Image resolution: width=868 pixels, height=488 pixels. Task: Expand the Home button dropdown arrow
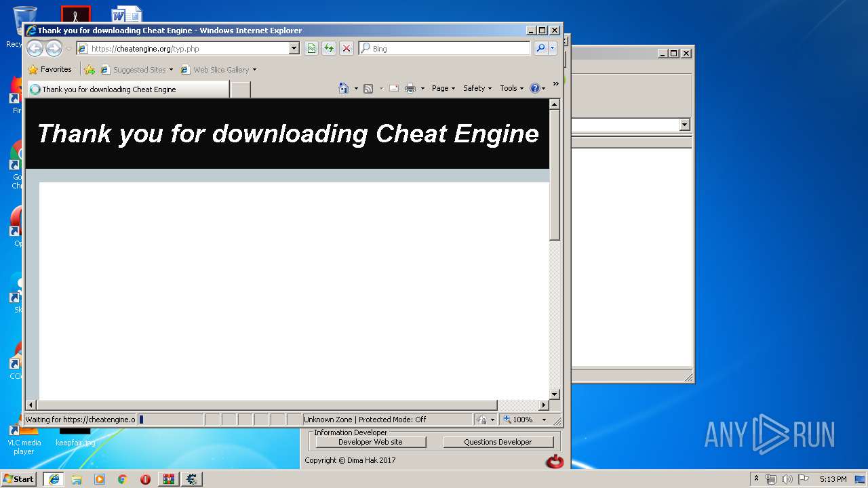[356, 88]
